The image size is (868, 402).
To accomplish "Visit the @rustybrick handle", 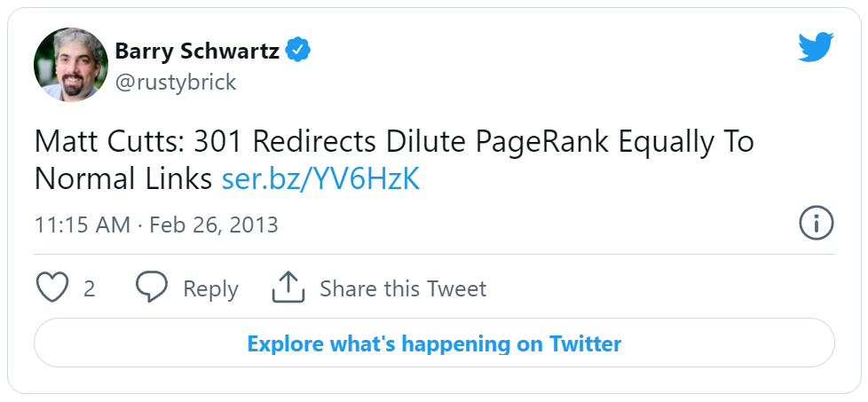I will [176, 83].
